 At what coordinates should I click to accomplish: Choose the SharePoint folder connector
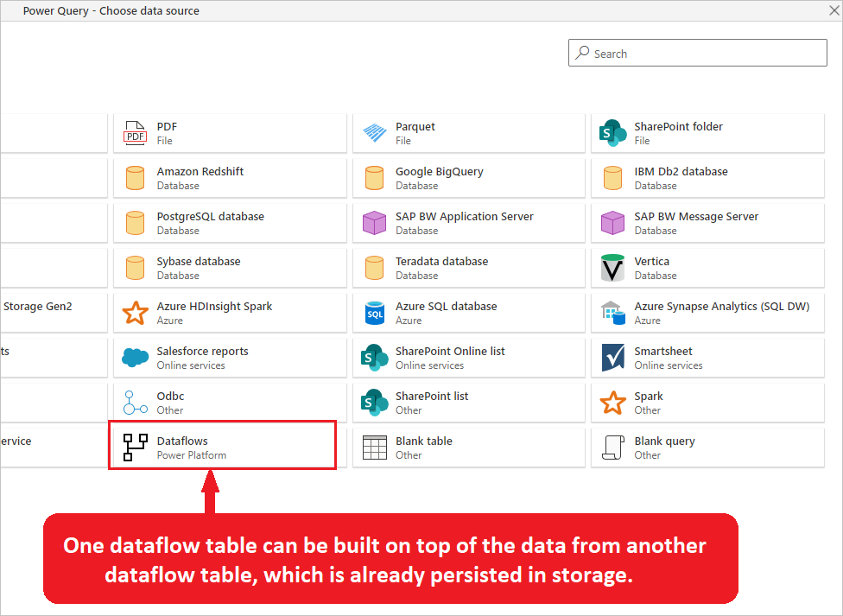click(x=707, y=132)
